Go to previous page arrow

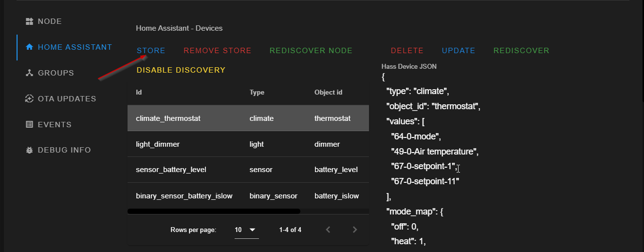[x=328, y=230]
